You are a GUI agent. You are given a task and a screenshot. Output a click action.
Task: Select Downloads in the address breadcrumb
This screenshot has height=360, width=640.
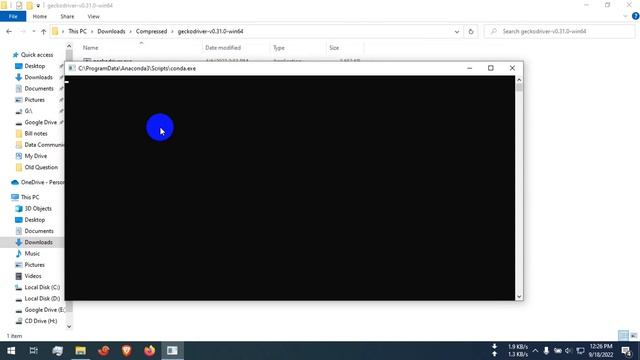[111, 31]
